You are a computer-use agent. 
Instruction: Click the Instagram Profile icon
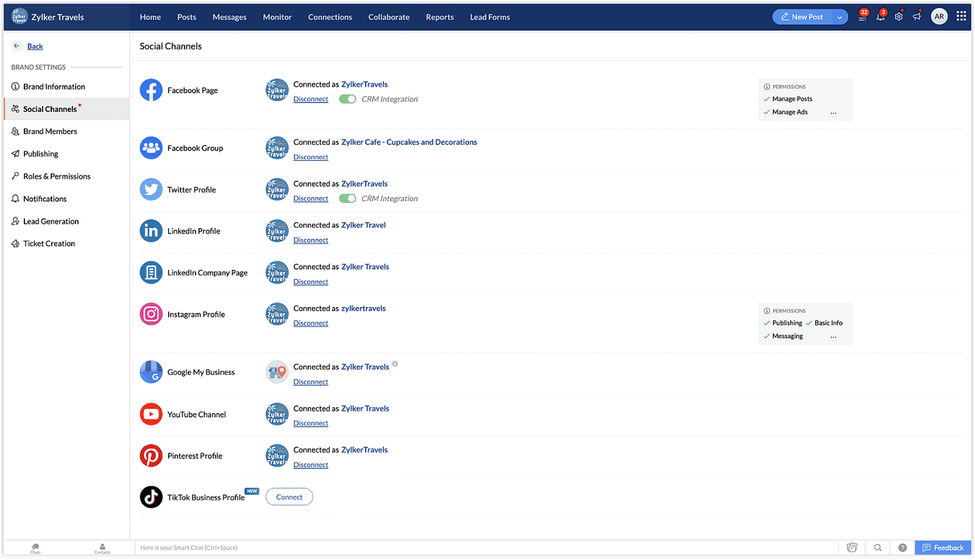click(151, 314)
